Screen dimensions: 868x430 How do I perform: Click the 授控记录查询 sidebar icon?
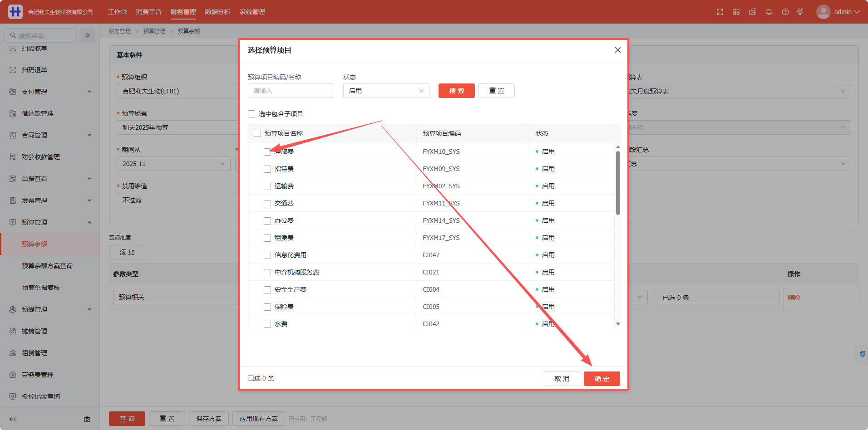pyautogui.click(x=13, y=396)
